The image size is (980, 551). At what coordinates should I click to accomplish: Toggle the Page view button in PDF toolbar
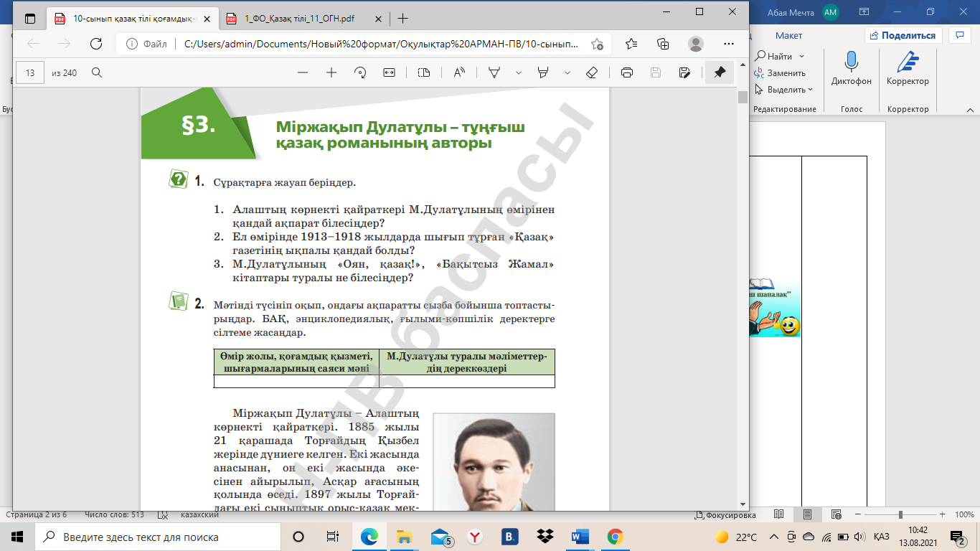click(423, 72)
